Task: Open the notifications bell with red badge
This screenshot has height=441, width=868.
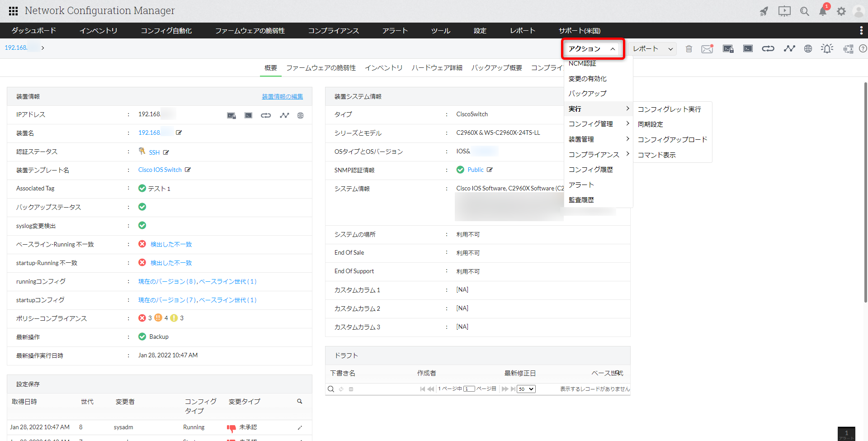Action: [823, 11]
